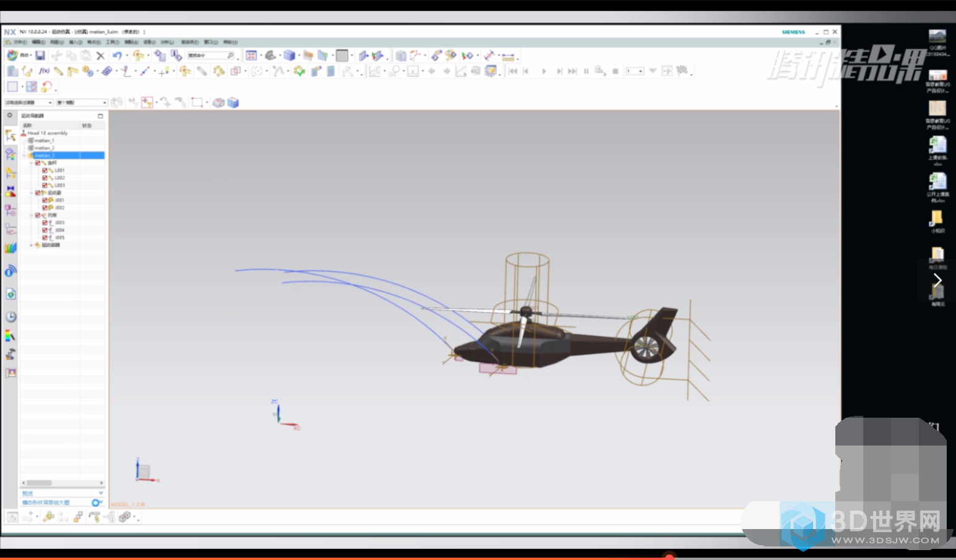The width and height of the screenshot is (956, 560).
Task: Collapse the constraints group above J003
Action: 31,215
